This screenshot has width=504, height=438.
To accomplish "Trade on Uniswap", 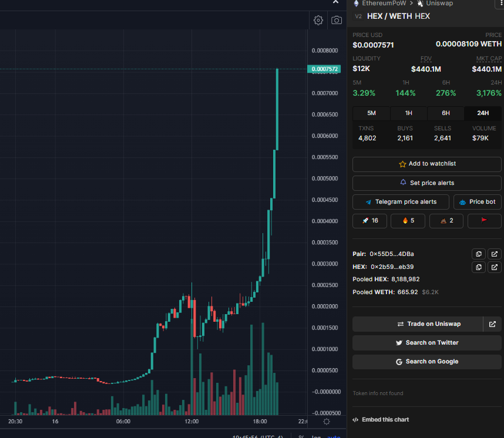I will tap(418, 324).
